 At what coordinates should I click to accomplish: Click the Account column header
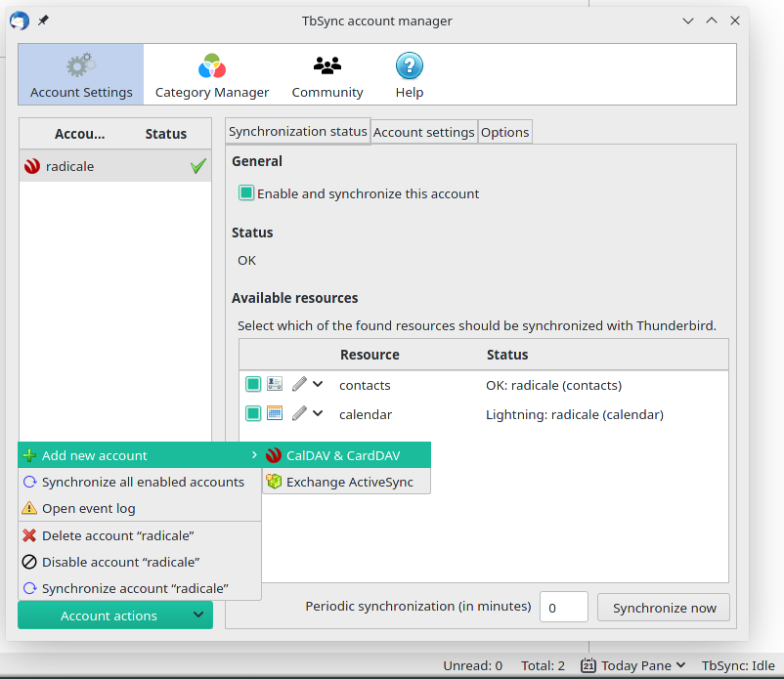tap(80, 134)
